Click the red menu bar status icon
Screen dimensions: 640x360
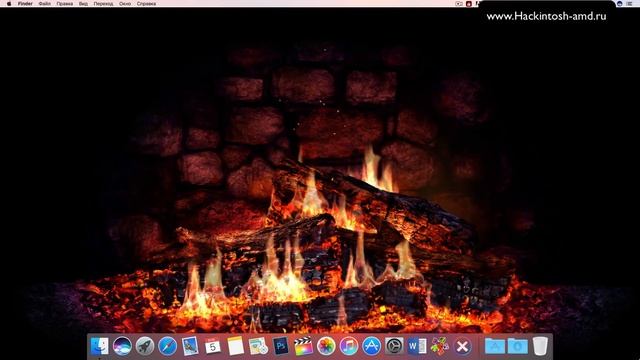[469, 4]
